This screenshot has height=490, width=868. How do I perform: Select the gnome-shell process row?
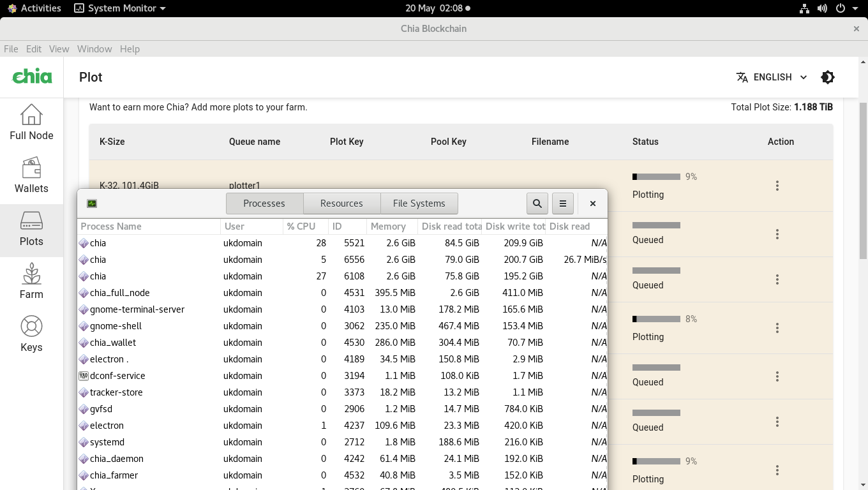point(343,326)
